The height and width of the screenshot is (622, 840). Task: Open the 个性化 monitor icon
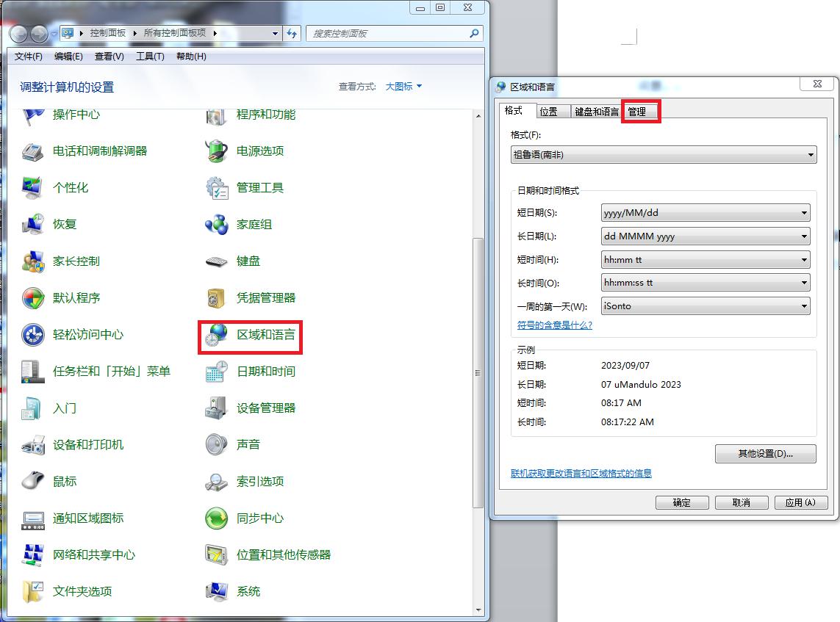(33, 188)
